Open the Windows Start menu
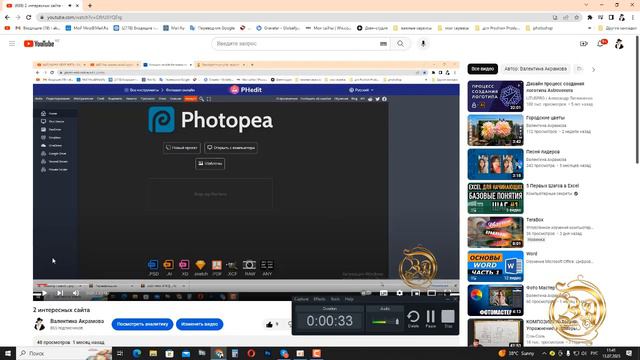Screen dimensions: 640x360 click(x=8, y=353)
